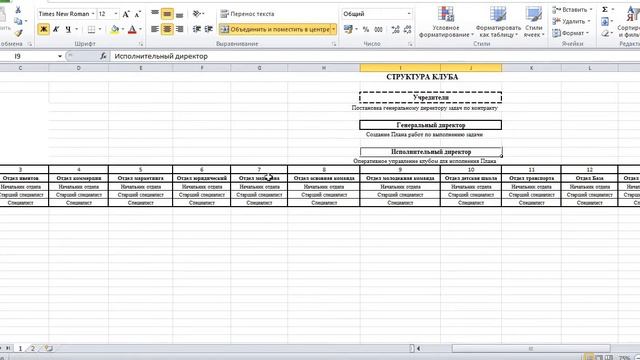Click the accounting currency format icon
Image resolution: width=640 pixels, height=360 pixels.
[348, 29]
